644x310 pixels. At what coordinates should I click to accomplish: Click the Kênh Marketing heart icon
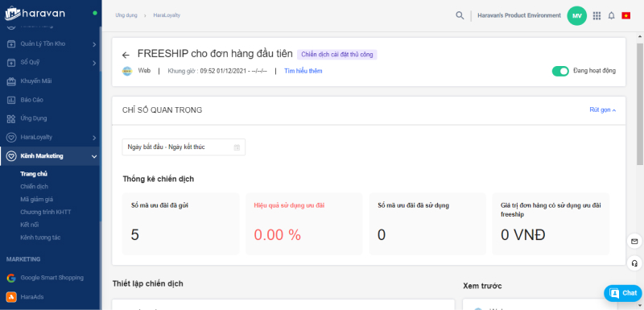(x=11, y=156)
